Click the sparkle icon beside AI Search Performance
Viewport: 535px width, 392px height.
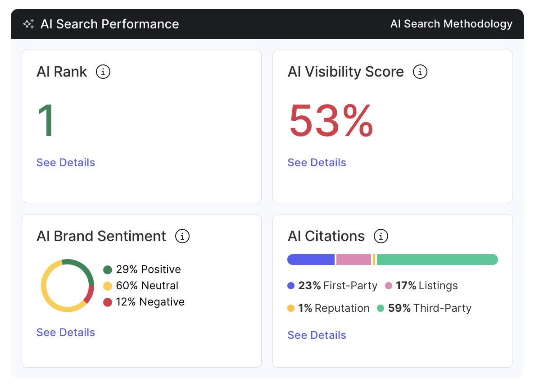29,24
